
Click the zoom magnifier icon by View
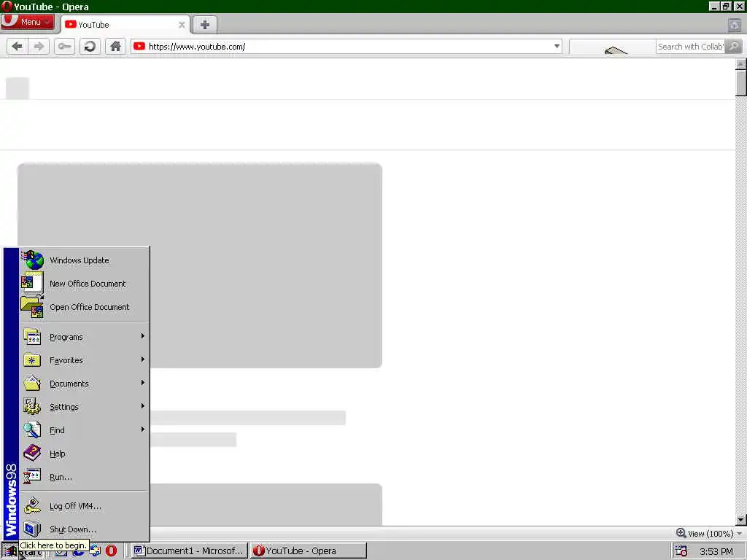point(681,533)
